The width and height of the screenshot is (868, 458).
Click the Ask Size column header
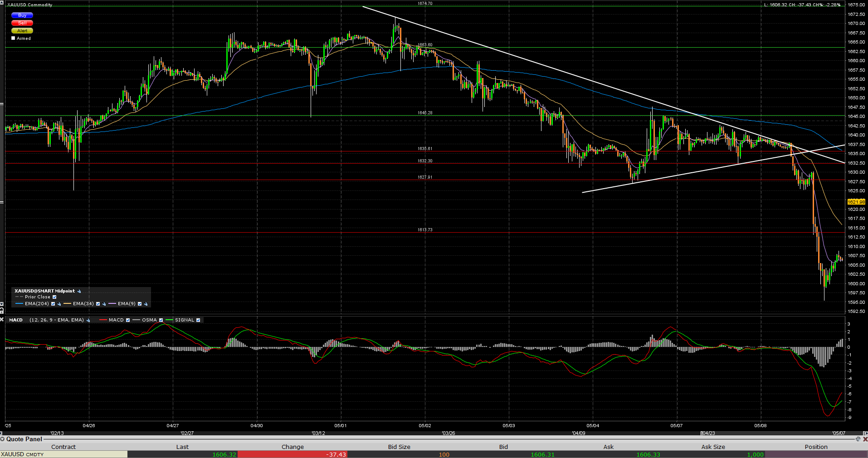point(713,447)
